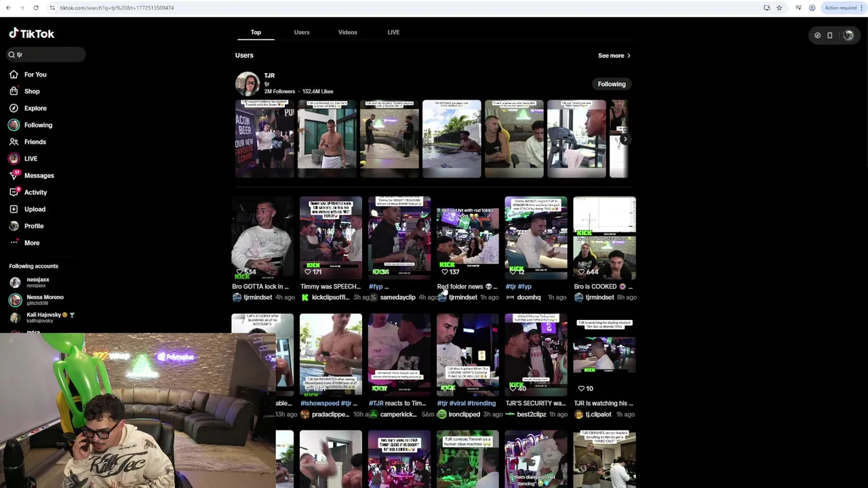
Task: Open tjrmindset author of Bro GOTTA lock in
Action: (258, 298)
